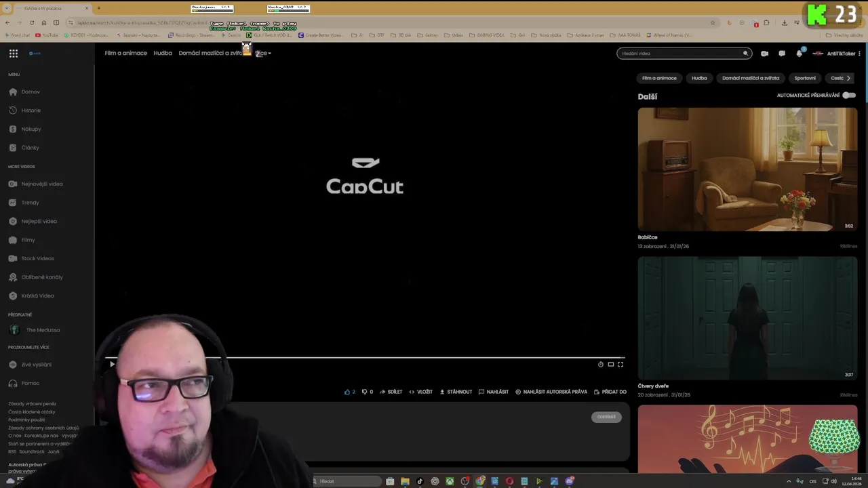Click the upload video camera icon
The image size is (868, 488).
tap(764, 54)
